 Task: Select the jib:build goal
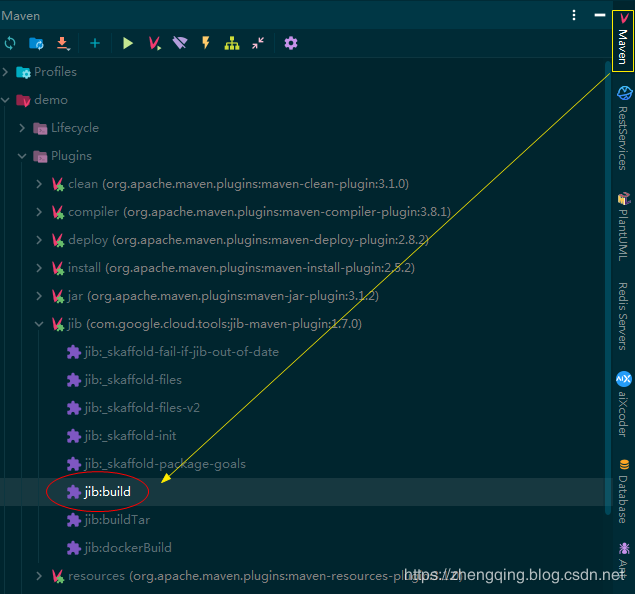[x=108, y=492]
